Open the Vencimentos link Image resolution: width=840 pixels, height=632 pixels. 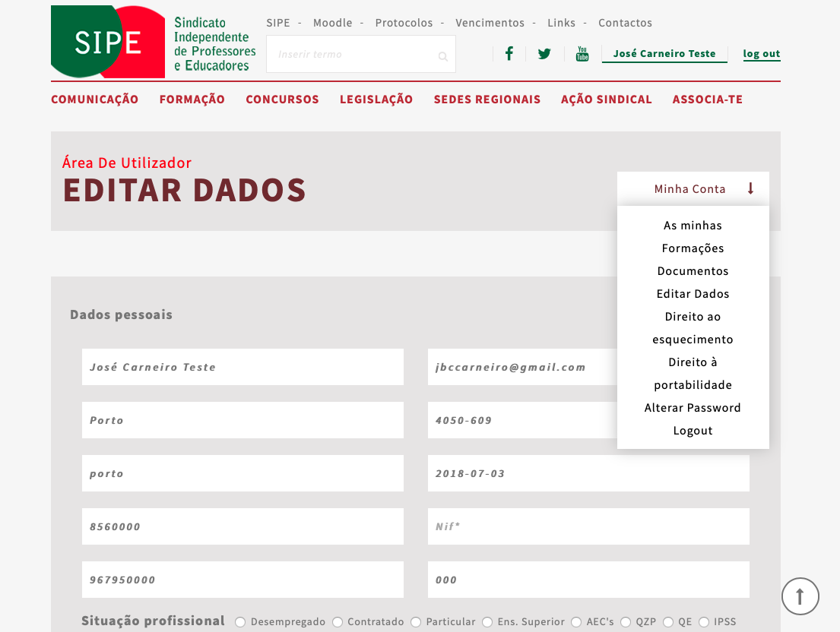pyautogui.click(x=490, y=23)
